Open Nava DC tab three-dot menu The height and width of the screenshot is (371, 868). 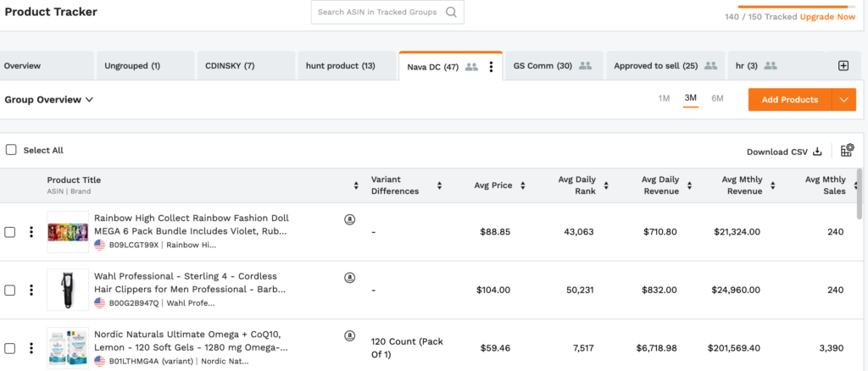491,66
